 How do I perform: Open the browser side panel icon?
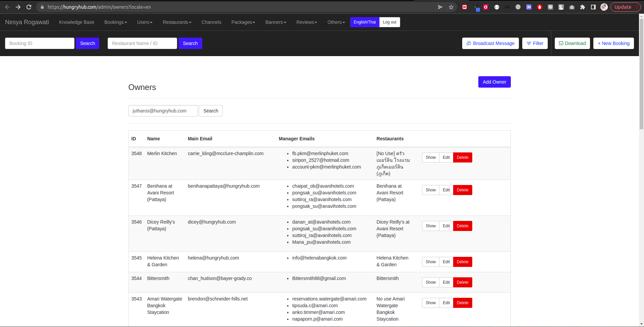[593, 7]
